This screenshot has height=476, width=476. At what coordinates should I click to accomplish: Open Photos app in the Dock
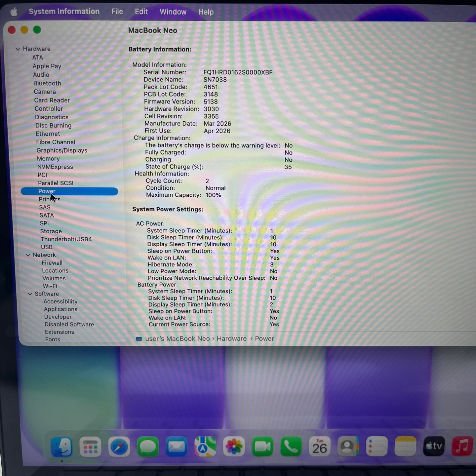tap(234, 447)
